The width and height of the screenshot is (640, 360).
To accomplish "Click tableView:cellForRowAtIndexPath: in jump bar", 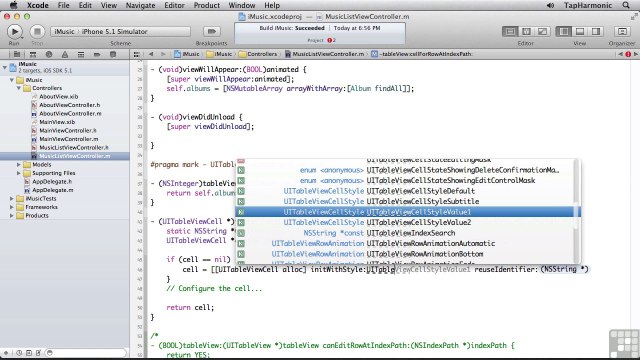I will pyautogui.click(x=422, y=54).
